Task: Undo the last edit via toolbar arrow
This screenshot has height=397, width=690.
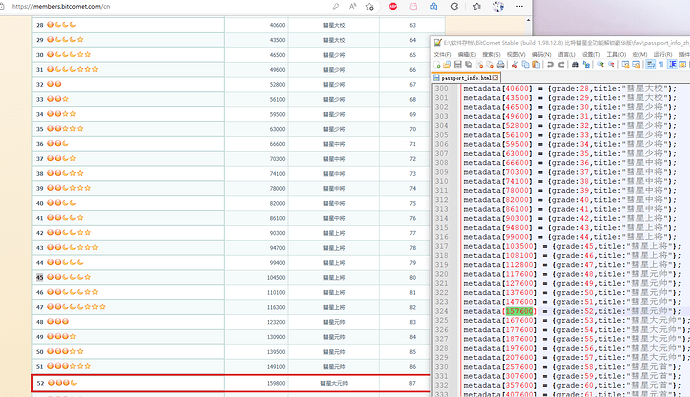Action: point(550,65)
